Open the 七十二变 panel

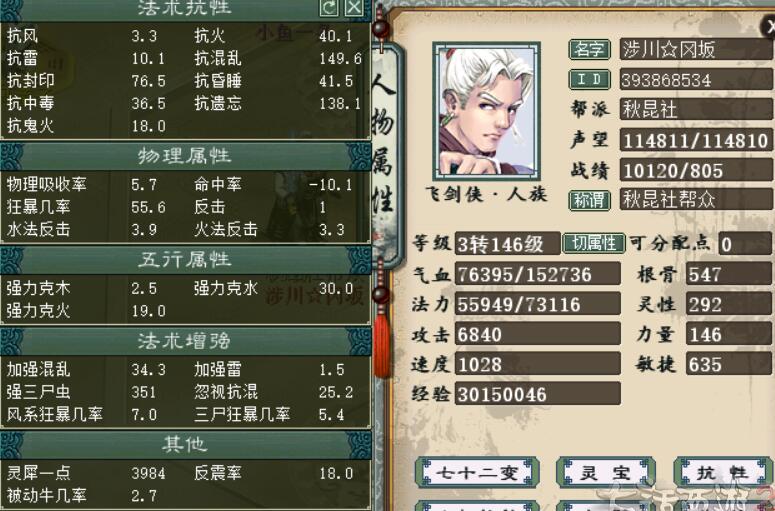click(x=477, y=473)
